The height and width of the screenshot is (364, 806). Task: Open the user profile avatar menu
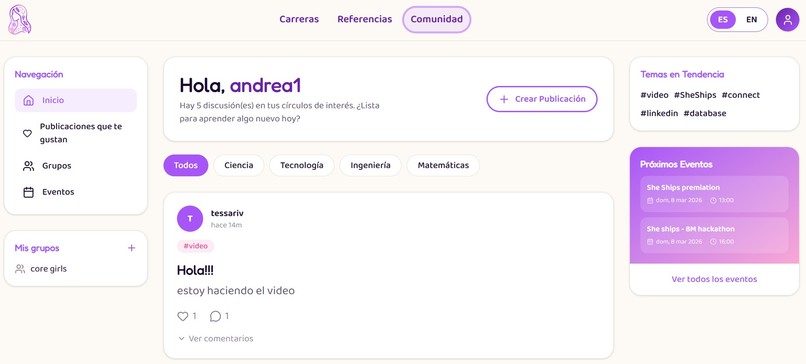pos(787,20)
